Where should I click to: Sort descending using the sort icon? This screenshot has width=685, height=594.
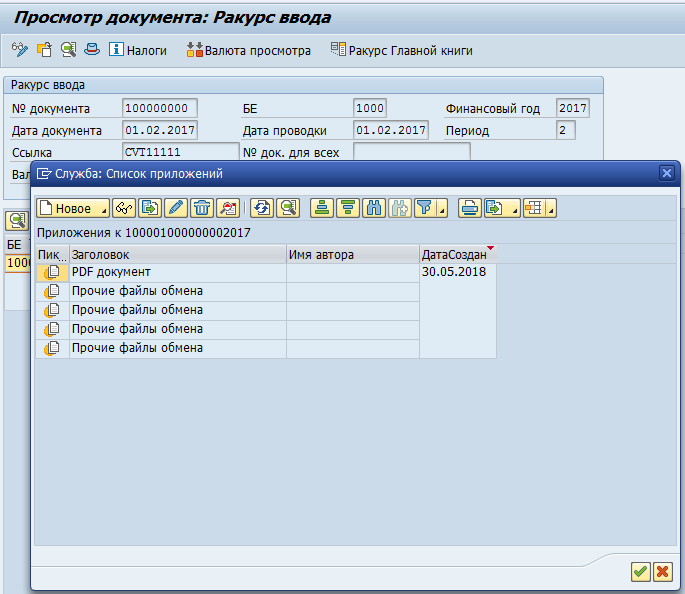coord(348,208)
